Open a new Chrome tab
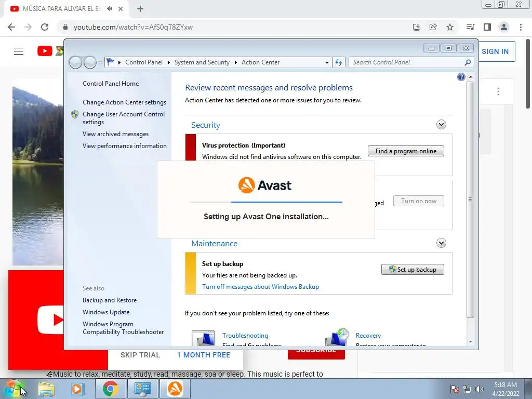This screenshot has height=399, width=532. pyautogui.click(x=140, y=9)
